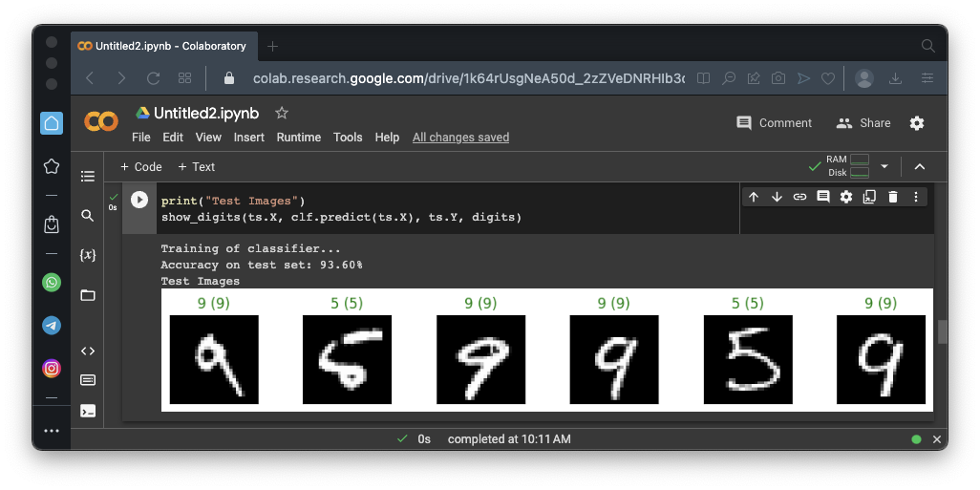
Task: Open code snippets panel icon
Action: [88, 351]
